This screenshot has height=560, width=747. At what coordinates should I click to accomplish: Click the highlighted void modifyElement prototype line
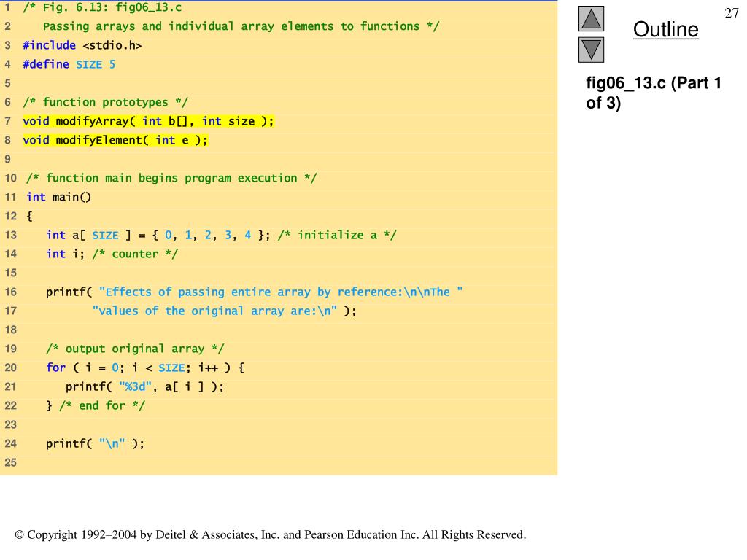(115, 140)
